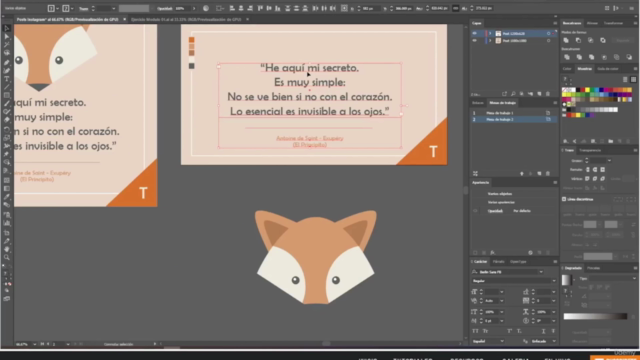640x360 pixels.
Task: Delete artboard with trash icon
Action: click(x=548, y=173)
